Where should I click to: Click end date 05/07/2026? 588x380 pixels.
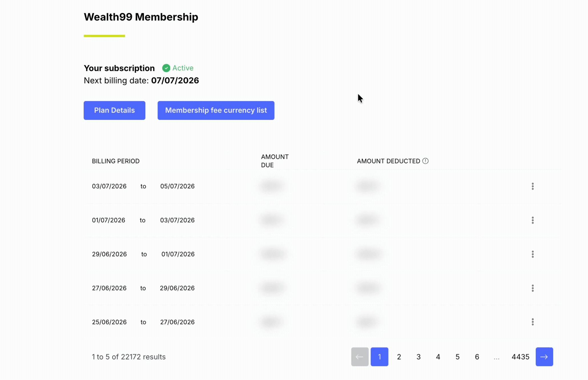(x=177, y=186)
